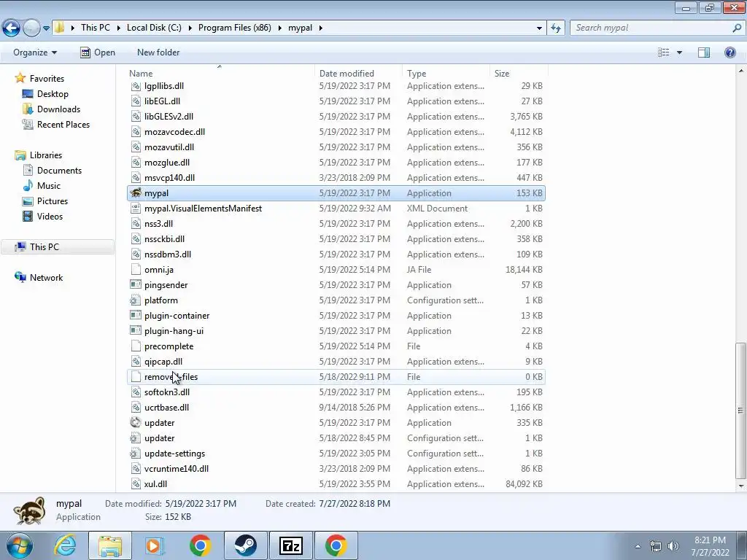Open the Pictures library

click(x=53, y=201)
